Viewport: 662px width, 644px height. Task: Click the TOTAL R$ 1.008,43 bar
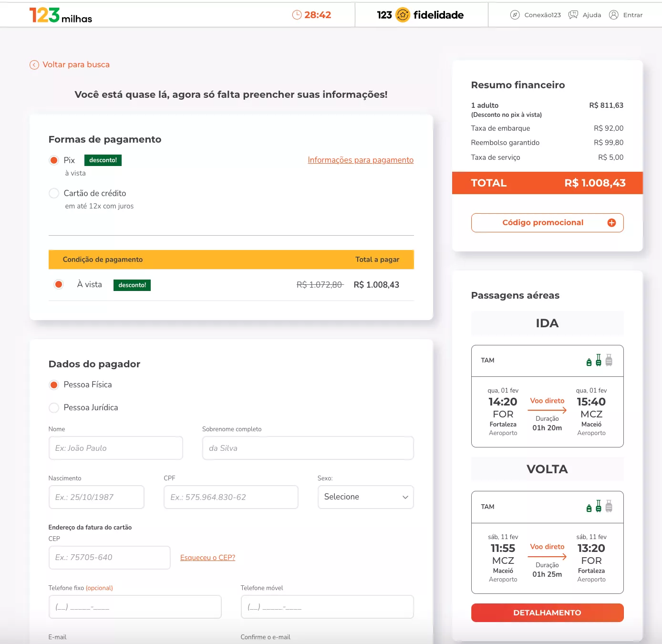point(548,183)
